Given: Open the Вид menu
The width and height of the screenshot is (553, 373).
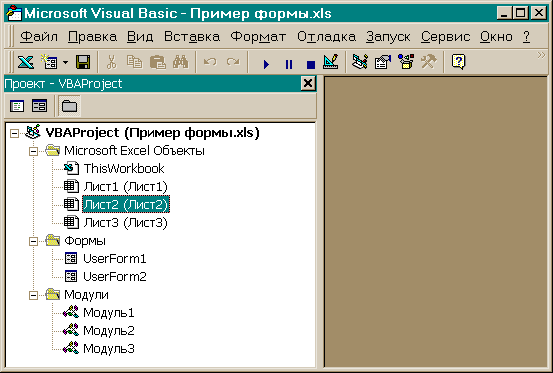Looking at the screenshot, I should click(140, 37).
